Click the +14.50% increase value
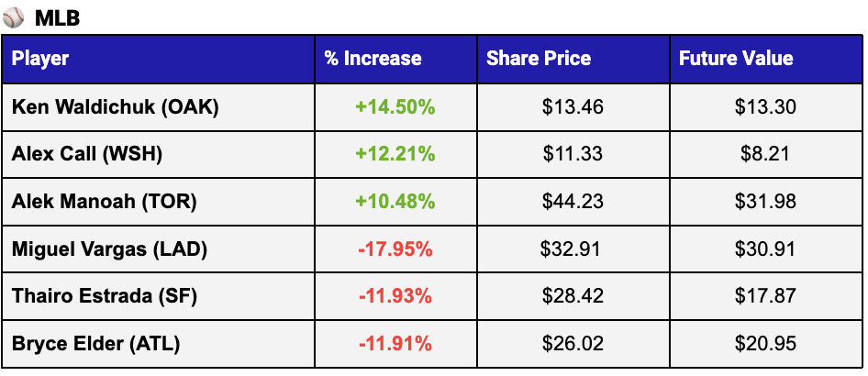This screenshot has width=868, height=376. [395, 106]
